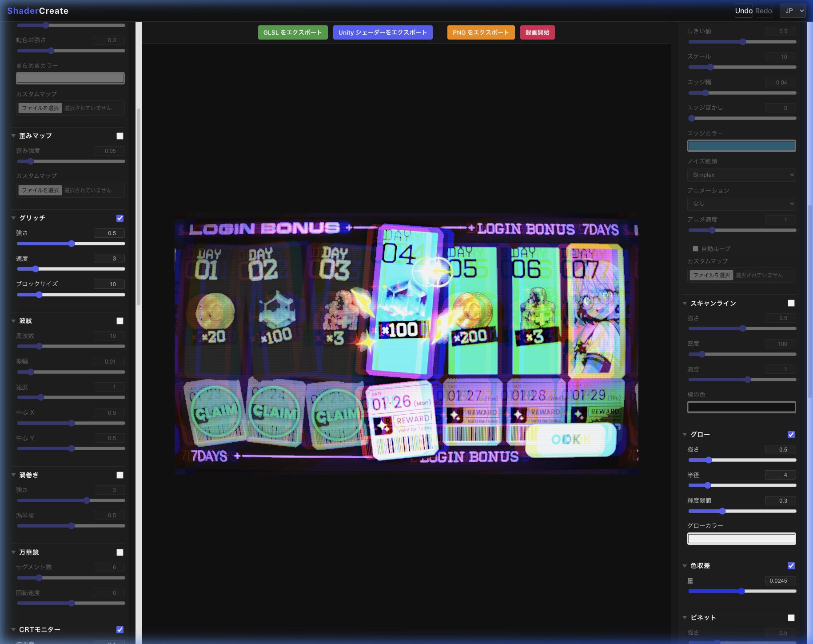Collapse the スキャンライン section triangle
This screenshot has height=644, width=813.
click(685, 303)
